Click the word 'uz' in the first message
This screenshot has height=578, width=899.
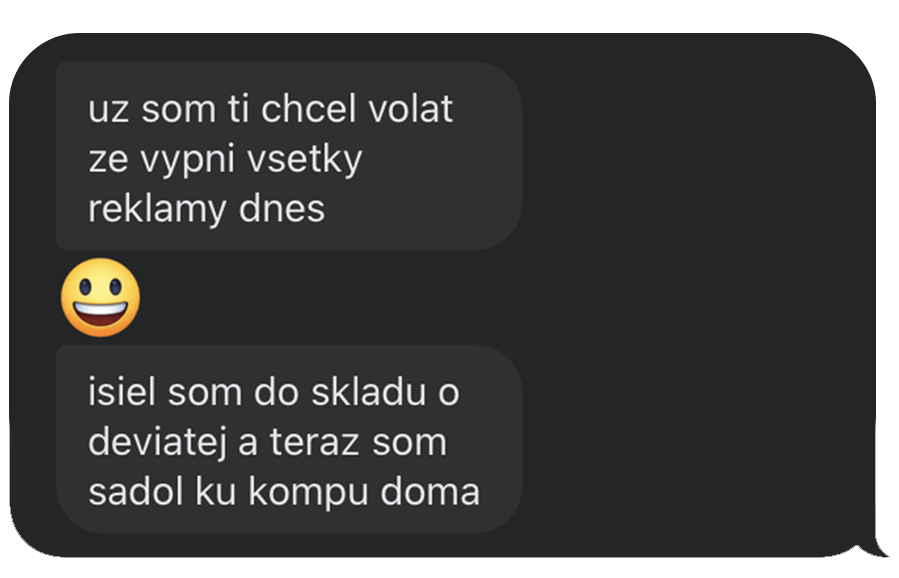click(108, 111)
